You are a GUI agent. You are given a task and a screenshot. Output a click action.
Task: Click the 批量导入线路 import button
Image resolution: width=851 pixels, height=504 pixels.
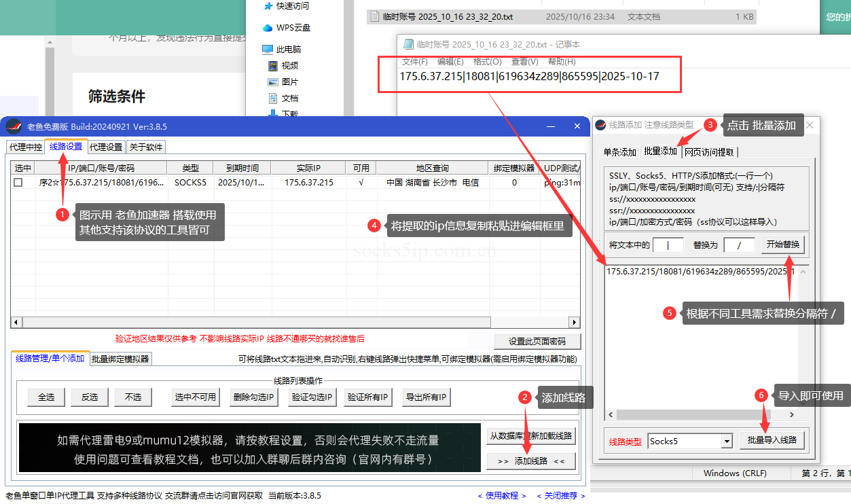pos(772,439)
